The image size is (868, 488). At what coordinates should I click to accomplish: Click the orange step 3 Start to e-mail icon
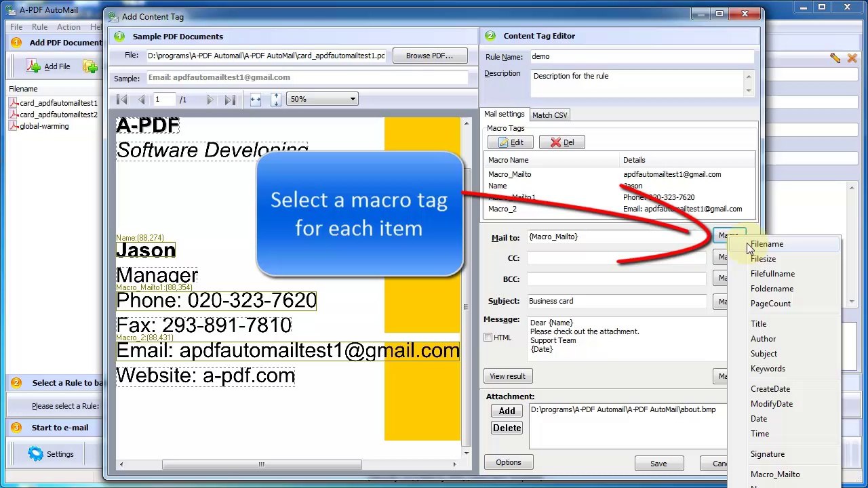16,428
